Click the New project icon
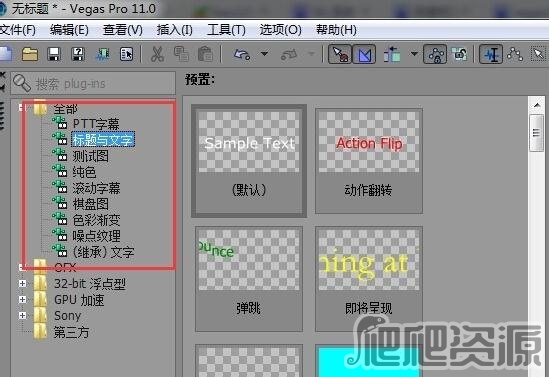 (6, 54)
